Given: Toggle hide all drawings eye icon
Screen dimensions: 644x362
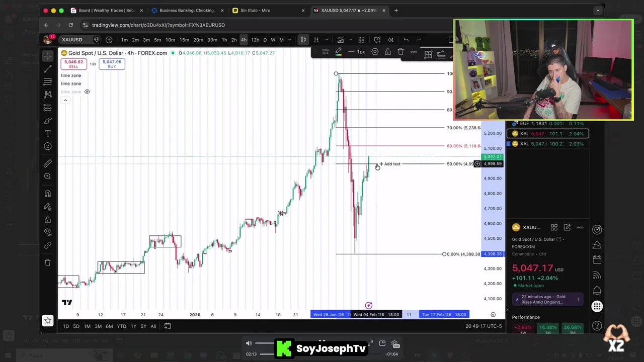Looking at the screenshot, I should click(48, 232).
